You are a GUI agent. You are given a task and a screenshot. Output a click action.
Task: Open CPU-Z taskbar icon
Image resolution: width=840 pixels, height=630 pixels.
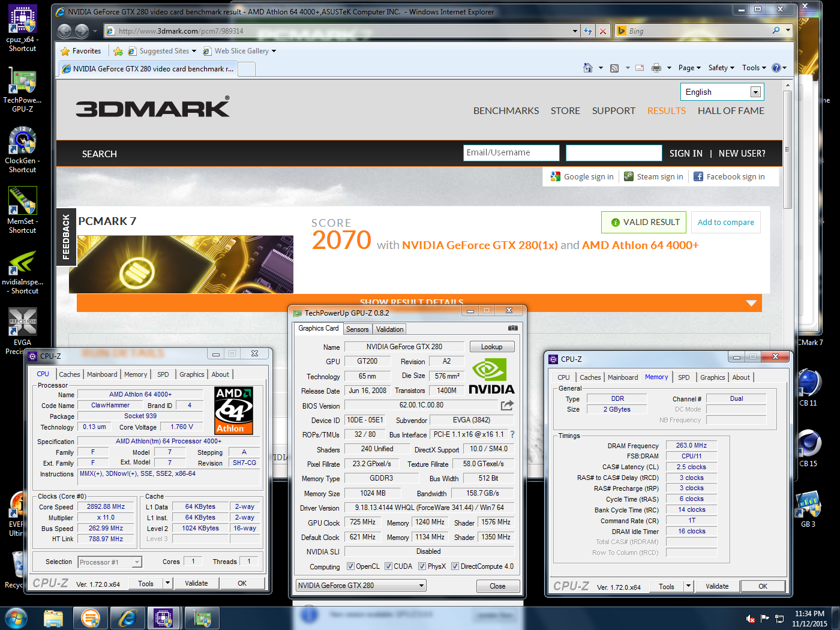click(163, 618)
